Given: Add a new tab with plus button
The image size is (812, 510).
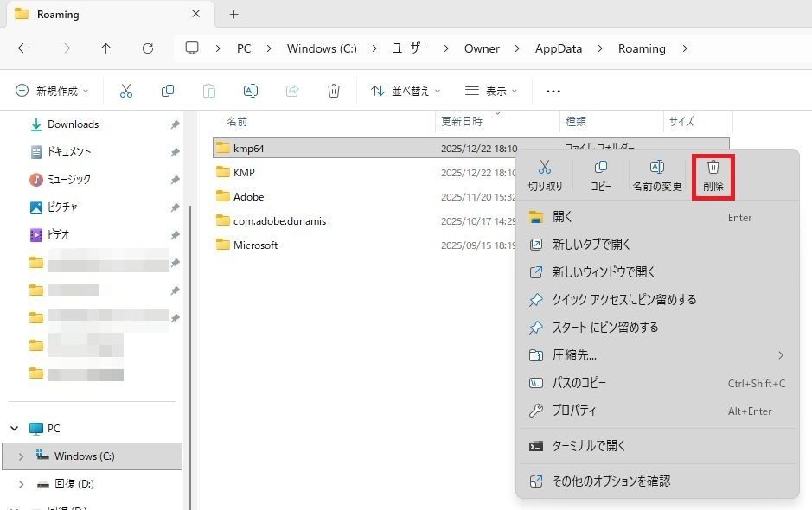Looking at the screenshot, I should click(x=233, y=15).
